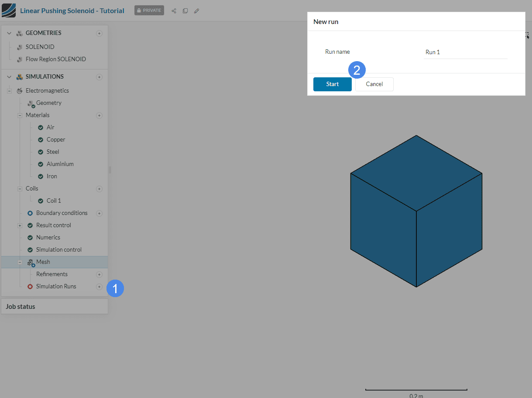Image resolution: width=532 pixels, height=398 pixels.
Task: Collapse the SIMULATIONS section chevron
Action: pos(9,77)
